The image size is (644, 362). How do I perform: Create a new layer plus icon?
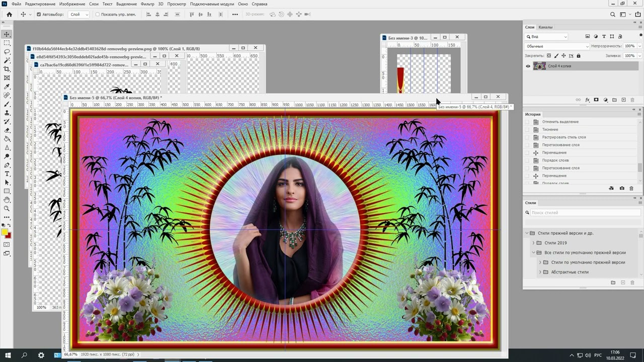tap(623, 100)
